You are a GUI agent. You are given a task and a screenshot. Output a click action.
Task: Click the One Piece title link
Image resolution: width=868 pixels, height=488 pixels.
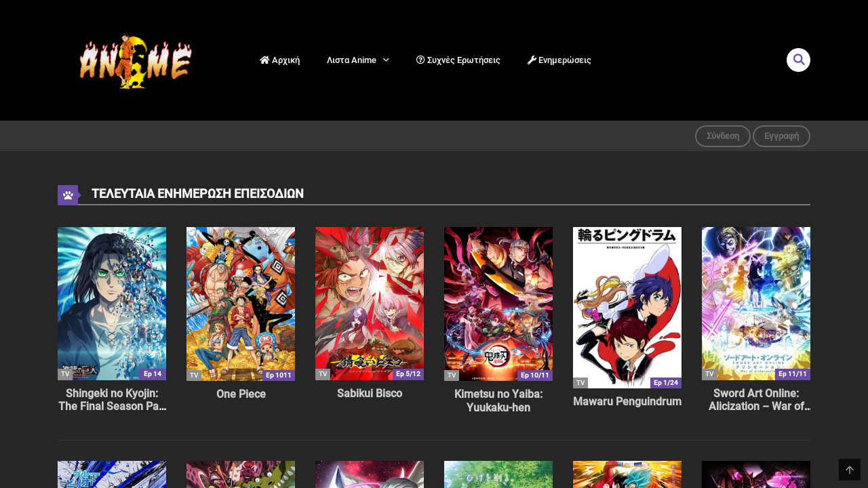click(241, 394)
